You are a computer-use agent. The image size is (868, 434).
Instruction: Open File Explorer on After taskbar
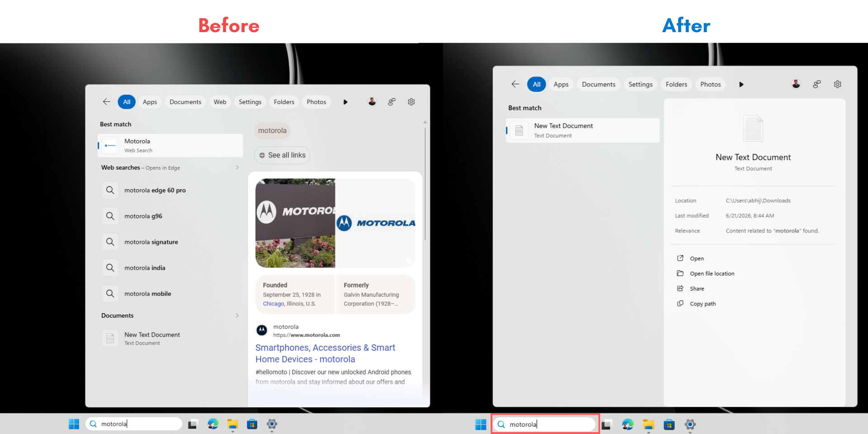648,424
